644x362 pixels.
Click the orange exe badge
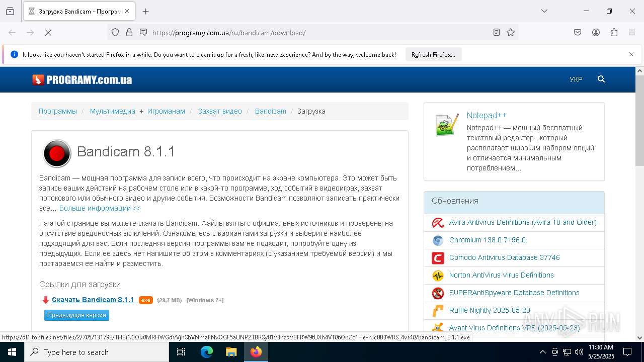[145, 300]
